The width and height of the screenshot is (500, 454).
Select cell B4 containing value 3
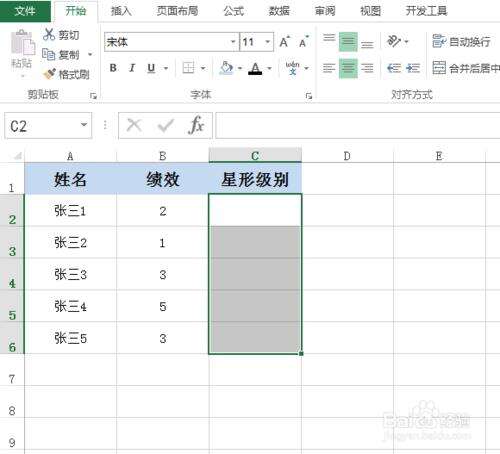coord(163,274)
